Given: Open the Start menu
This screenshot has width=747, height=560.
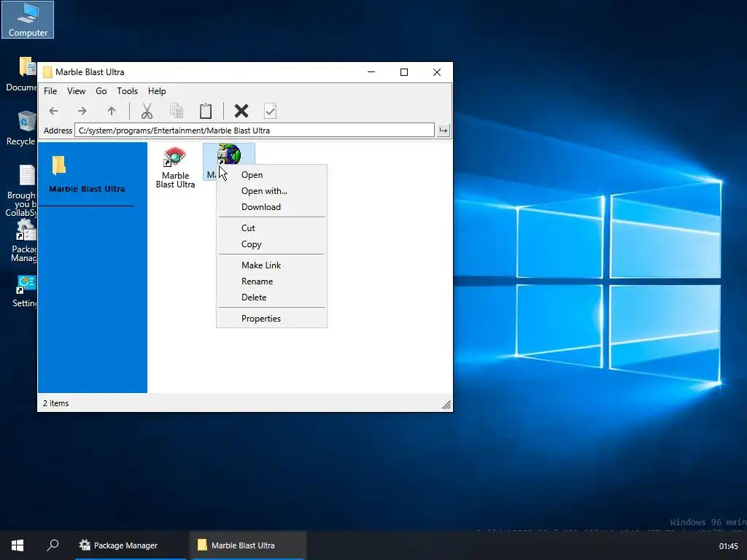Looking at the screenshot, I should pos(18,545).
